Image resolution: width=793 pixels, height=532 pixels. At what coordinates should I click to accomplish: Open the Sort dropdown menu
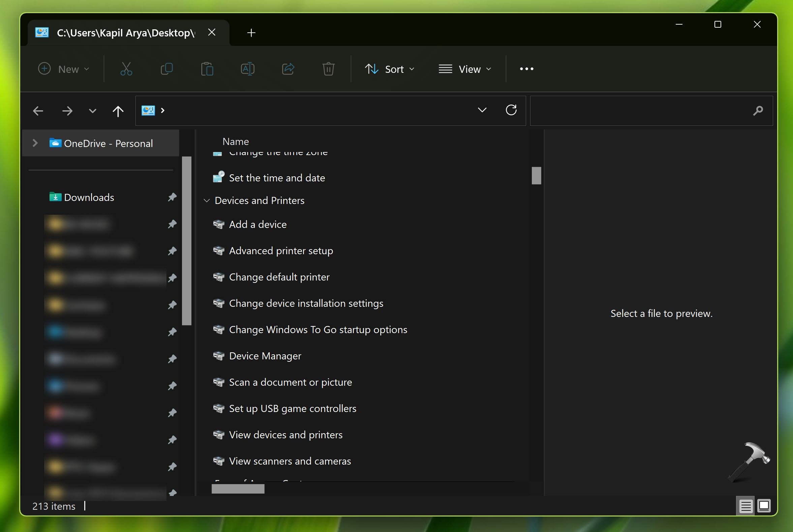click(390, 69)
